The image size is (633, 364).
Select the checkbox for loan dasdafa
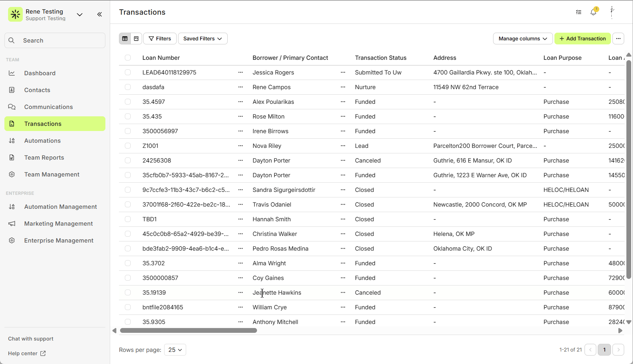pyautogui.click(x=128, y=87)
